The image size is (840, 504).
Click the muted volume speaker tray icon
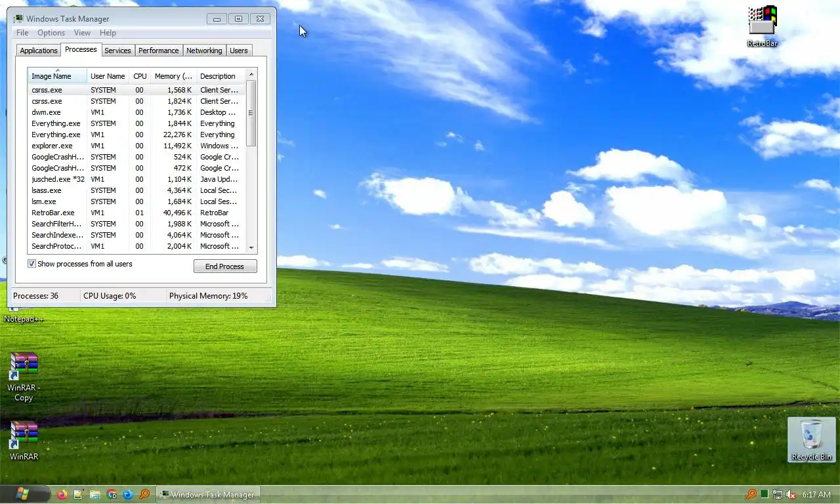click(791, 494)
